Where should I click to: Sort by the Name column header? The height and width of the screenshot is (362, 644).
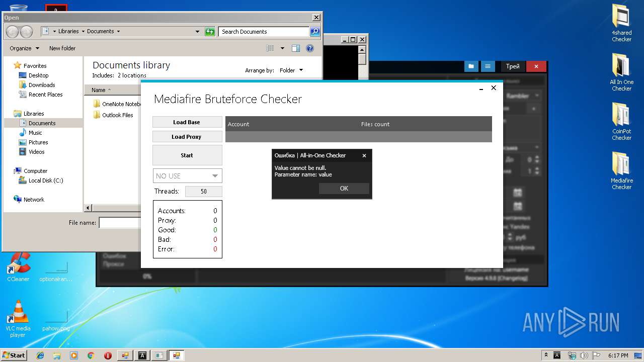pos(99,90)
